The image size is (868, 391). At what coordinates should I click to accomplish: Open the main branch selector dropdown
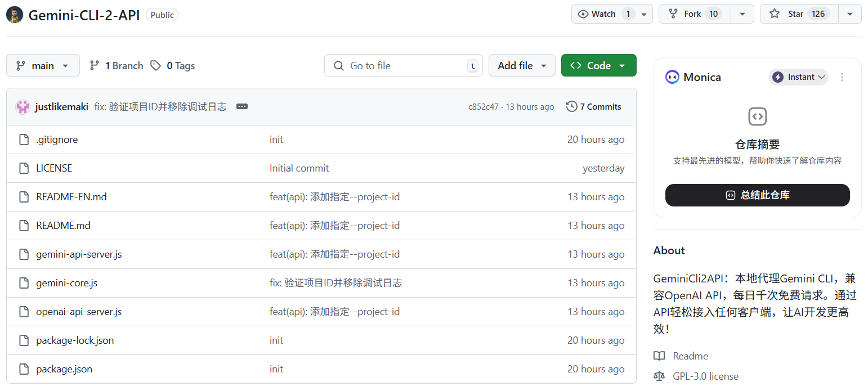[43, 66]
